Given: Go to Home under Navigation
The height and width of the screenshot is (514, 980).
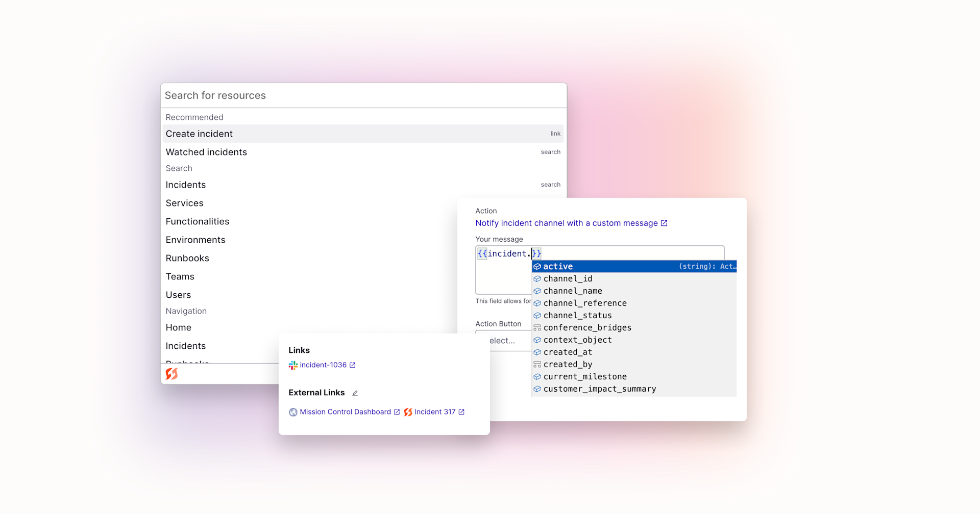Looking at the screenshot, I should [178, 327].
